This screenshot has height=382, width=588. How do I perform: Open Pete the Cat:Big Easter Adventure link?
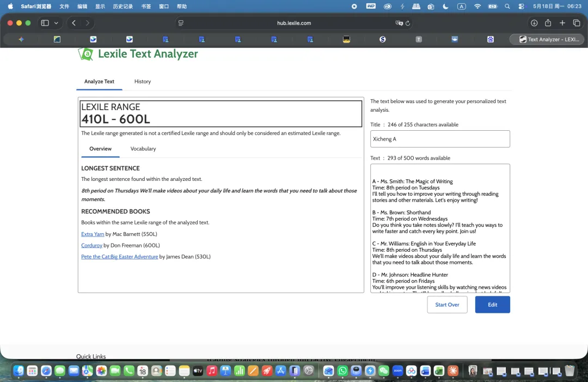point(120,257)
